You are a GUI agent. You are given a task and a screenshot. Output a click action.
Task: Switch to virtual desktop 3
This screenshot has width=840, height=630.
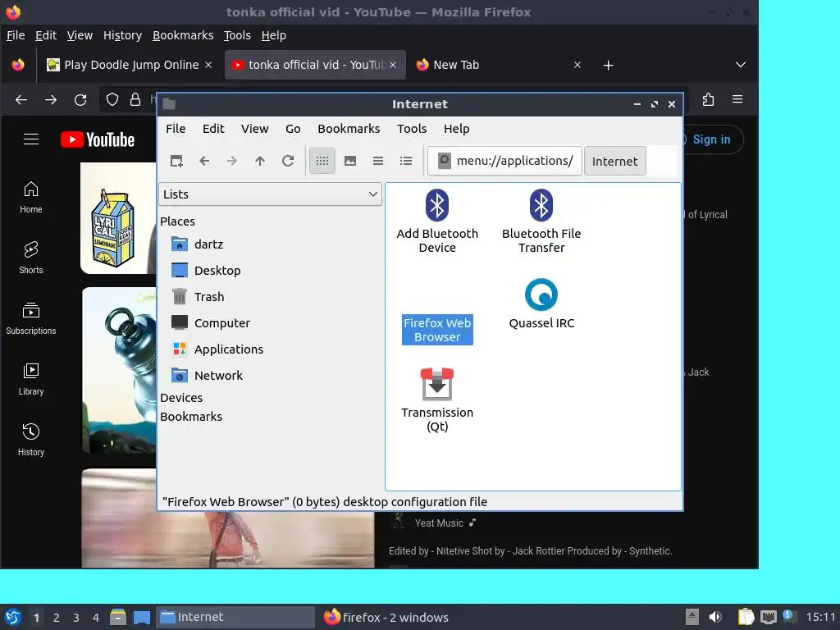(76, 618)
